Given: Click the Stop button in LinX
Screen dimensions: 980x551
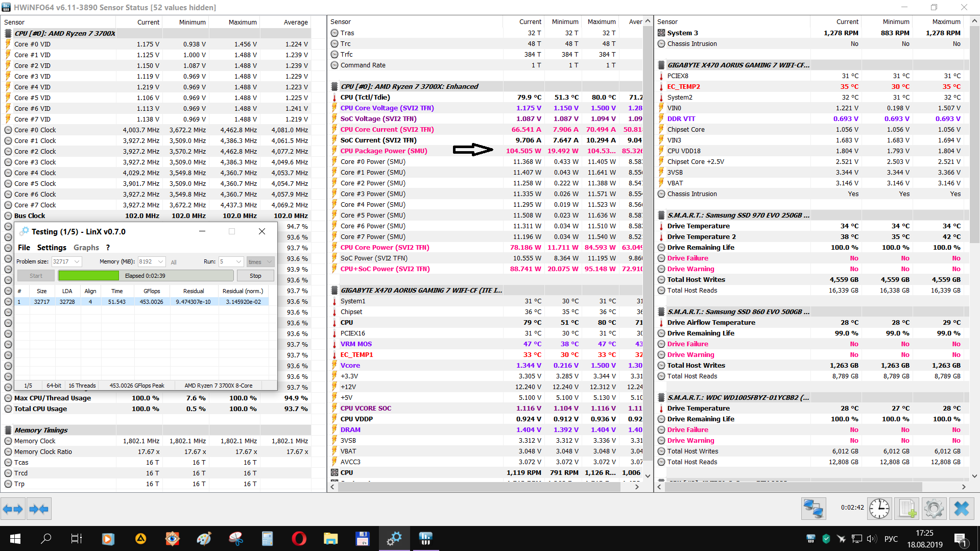Looking at the screenshot, I should coord(255,276).
